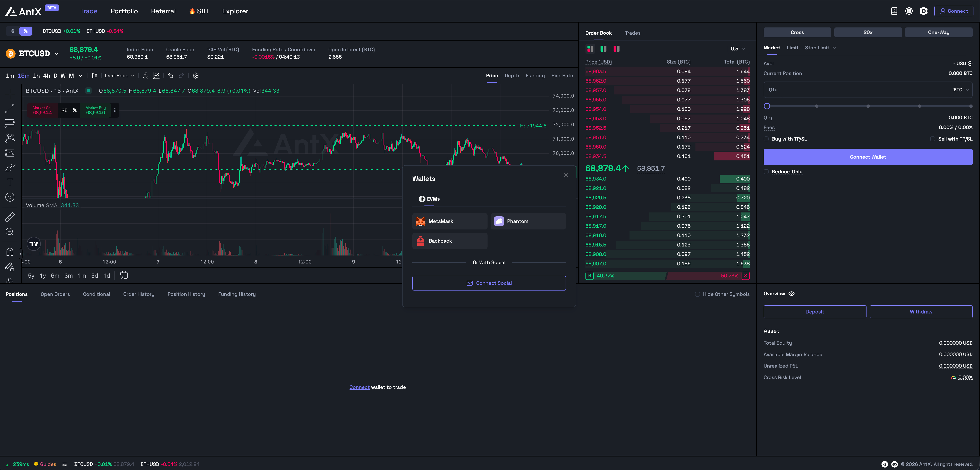
Task: Choose MetaMask wallet option
Action: click(449, 221)
